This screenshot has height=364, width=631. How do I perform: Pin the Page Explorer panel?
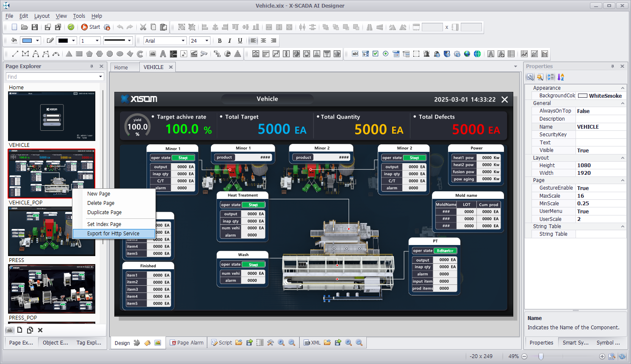pos(91,66)
